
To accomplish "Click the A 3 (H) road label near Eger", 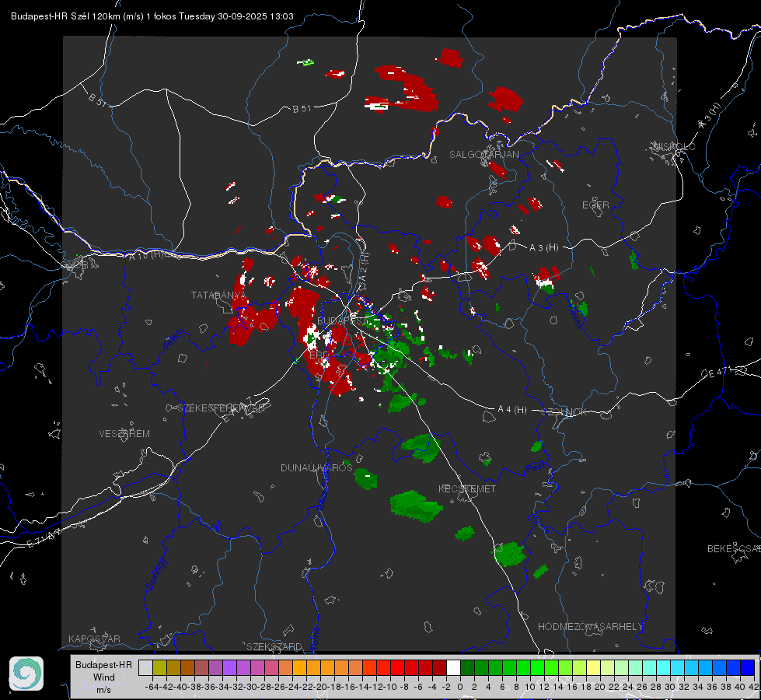I will [x=544, y=247].
